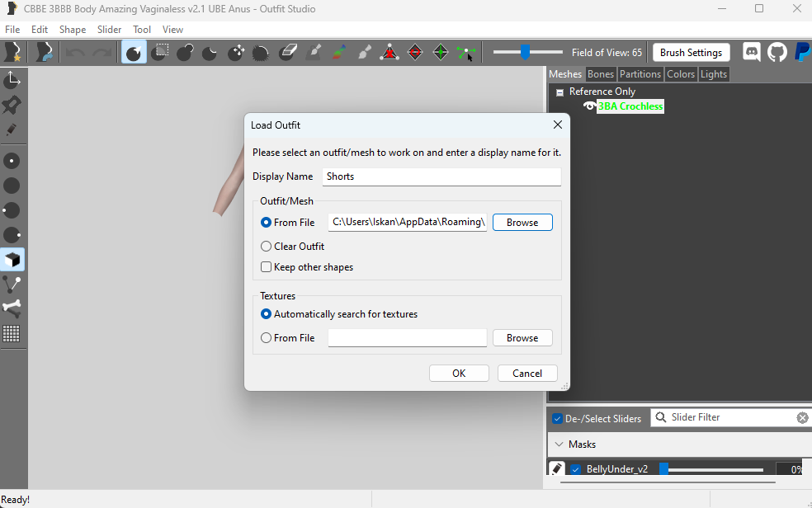Open the PayPal donate icon

point(803,52)
